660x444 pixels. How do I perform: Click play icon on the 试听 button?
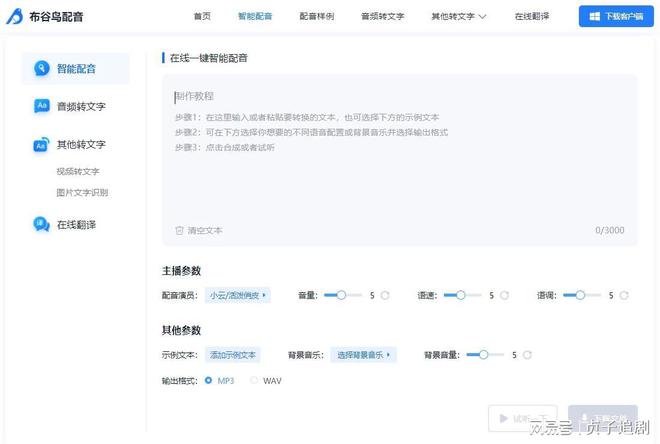503,418
